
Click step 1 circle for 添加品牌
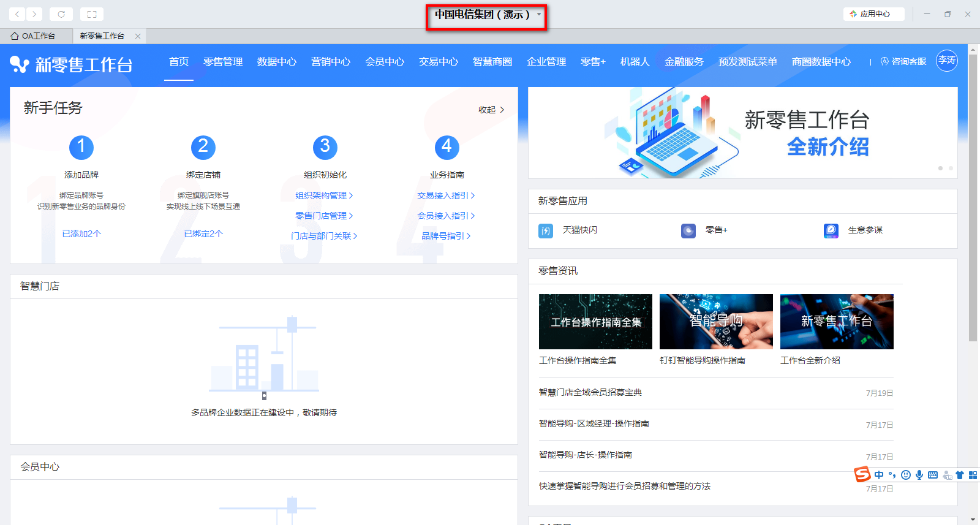81,147
